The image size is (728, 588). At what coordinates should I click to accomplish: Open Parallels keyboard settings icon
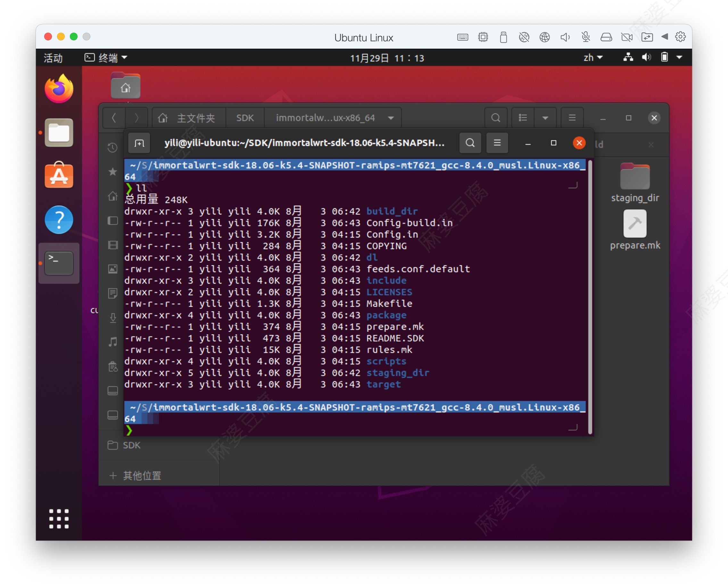coord(462,37)
